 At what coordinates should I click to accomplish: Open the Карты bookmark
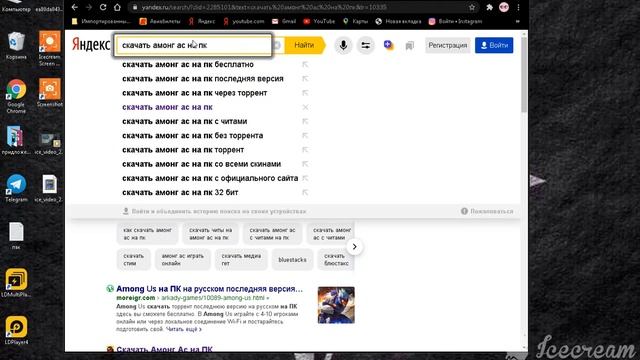(356, 21)
